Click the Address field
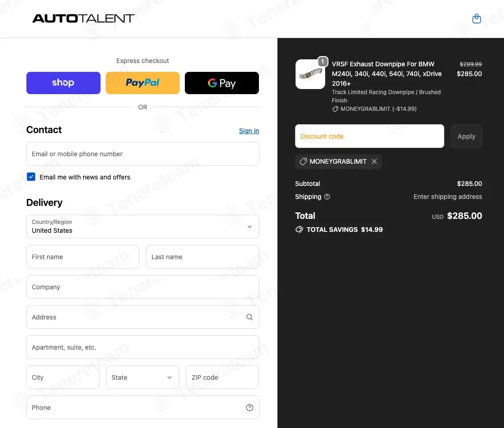Screen dimensions: 504x428 coord(143,317)
